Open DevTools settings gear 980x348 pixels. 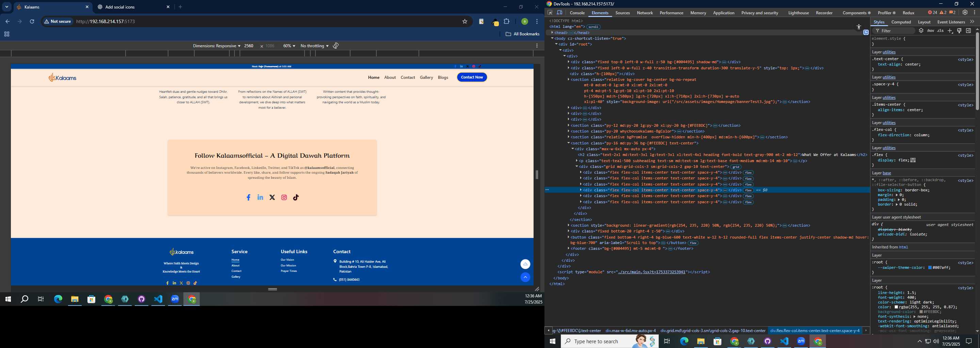pos(965,13)
